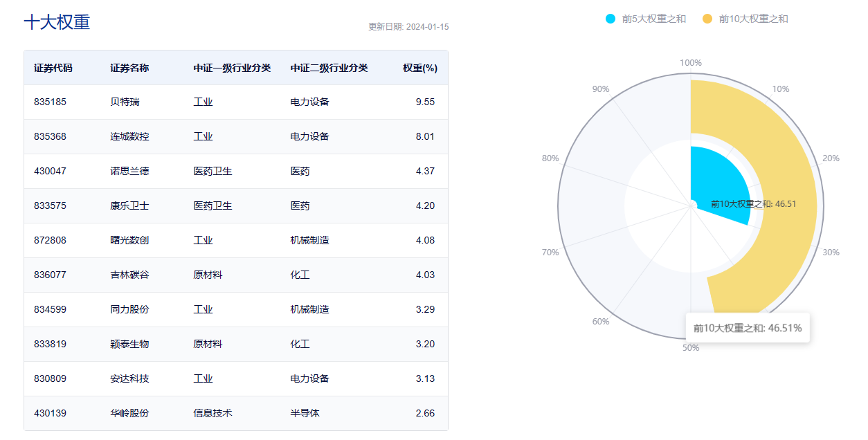Image resolution: width=868 pixels, height=440 pixels.
Task: Click the cyan 前5大权重之和 legend dot
Action: point(611,19)
